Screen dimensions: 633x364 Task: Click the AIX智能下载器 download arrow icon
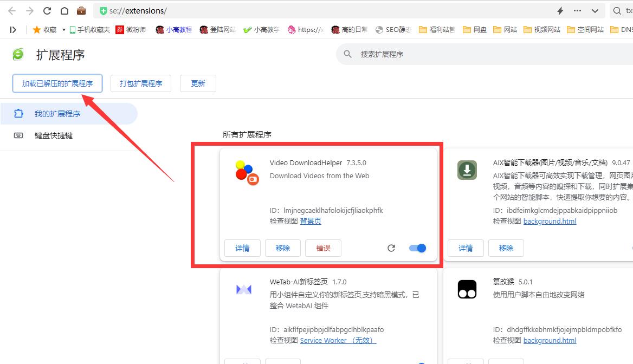coord(467,170)
